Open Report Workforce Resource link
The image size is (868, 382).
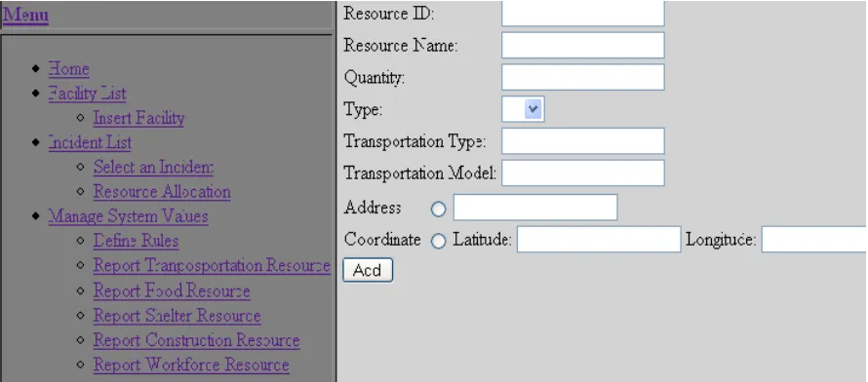click(191, 364)
